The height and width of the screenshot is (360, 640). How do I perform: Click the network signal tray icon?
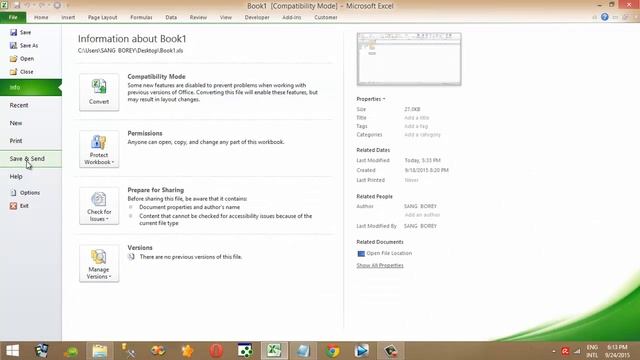point(577,351)
